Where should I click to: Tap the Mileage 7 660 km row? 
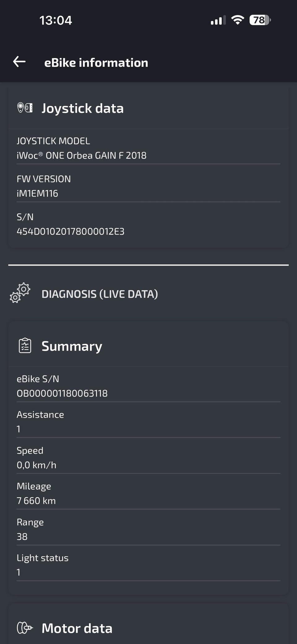tap(148, 493)
